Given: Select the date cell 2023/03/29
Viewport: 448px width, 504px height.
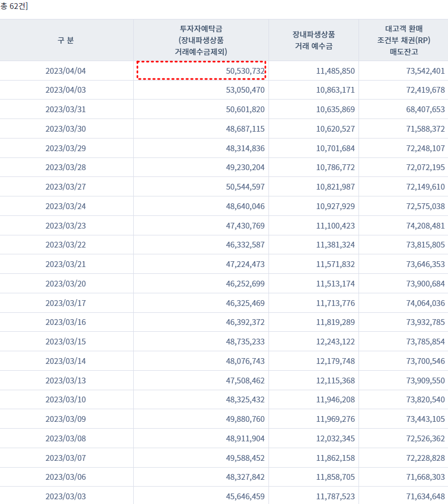Looking at the screenshot, I should (66, 148).
